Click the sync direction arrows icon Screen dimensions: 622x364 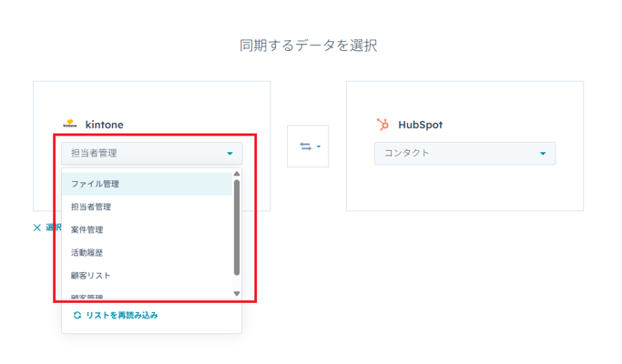click(305, 147)
